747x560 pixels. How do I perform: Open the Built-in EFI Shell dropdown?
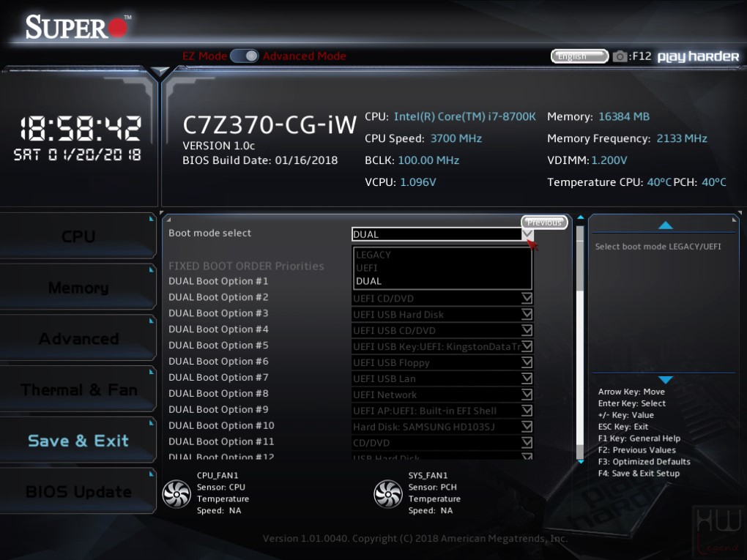tap(442, 411)
